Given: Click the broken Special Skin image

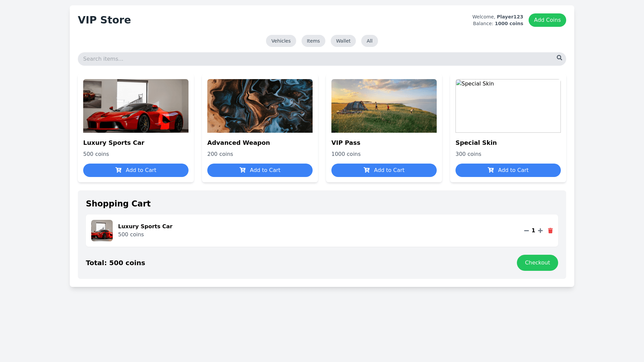Looking at the screenshot, I should 508,106.
